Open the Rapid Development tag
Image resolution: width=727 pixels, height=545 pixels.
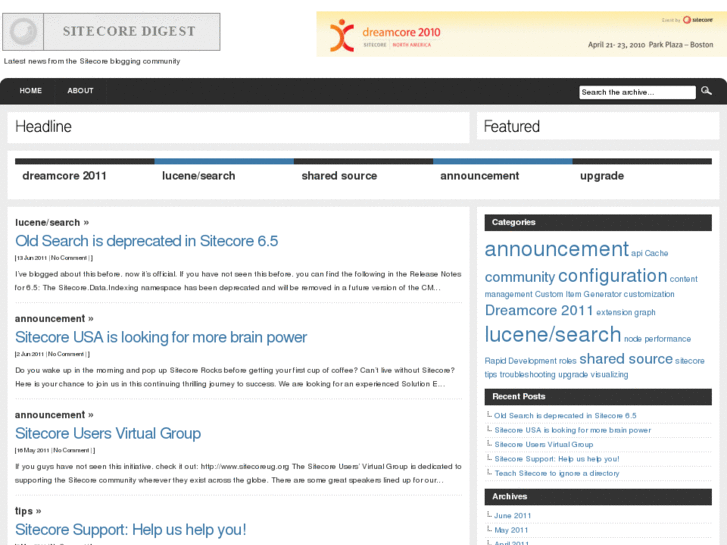point(520,361)
